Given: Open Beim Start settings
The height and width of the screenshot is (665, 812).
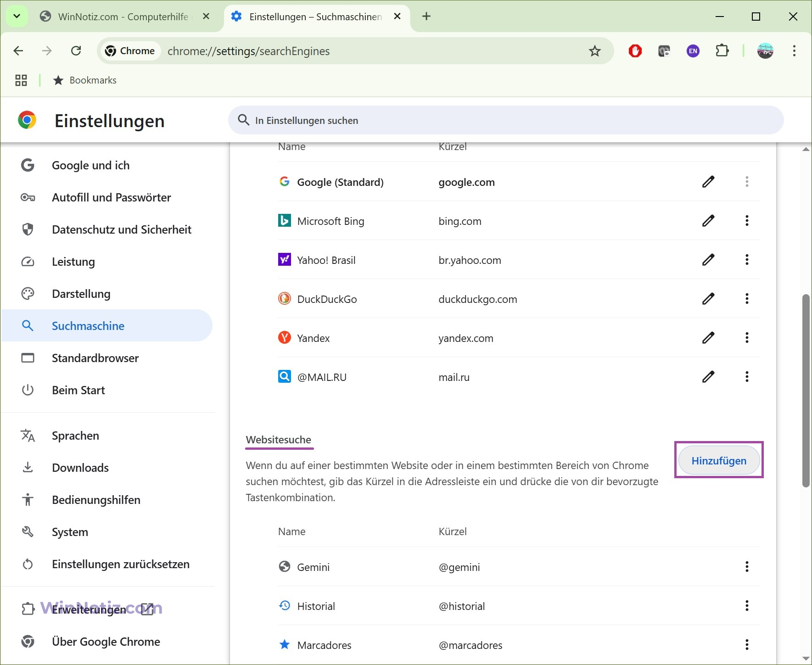Looking at the screenshot, I should coord(107,390).
